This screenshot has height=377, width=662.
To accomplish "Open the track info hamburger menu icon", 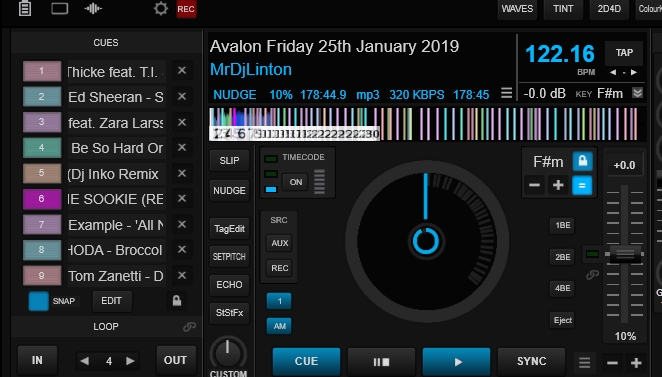I will [506, 93].
